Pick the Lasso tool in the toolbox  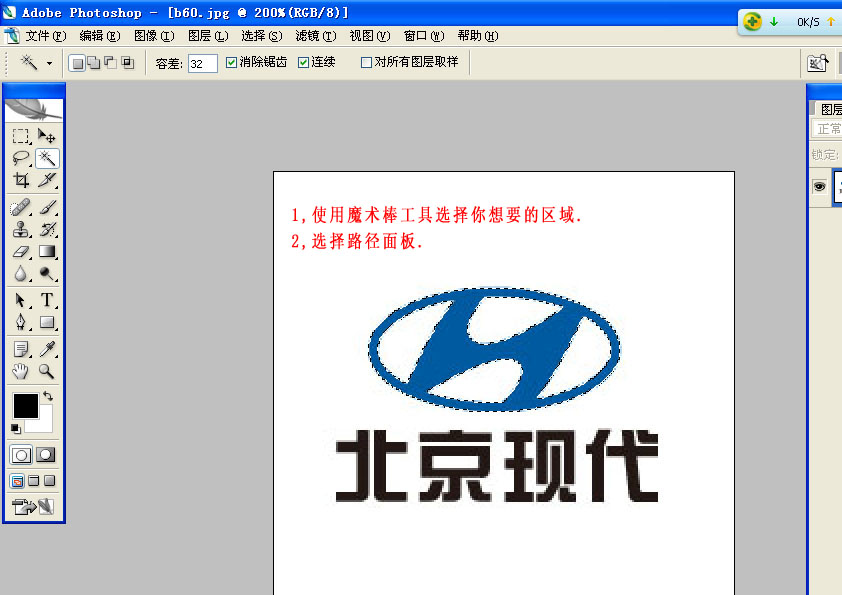[20, 158]
